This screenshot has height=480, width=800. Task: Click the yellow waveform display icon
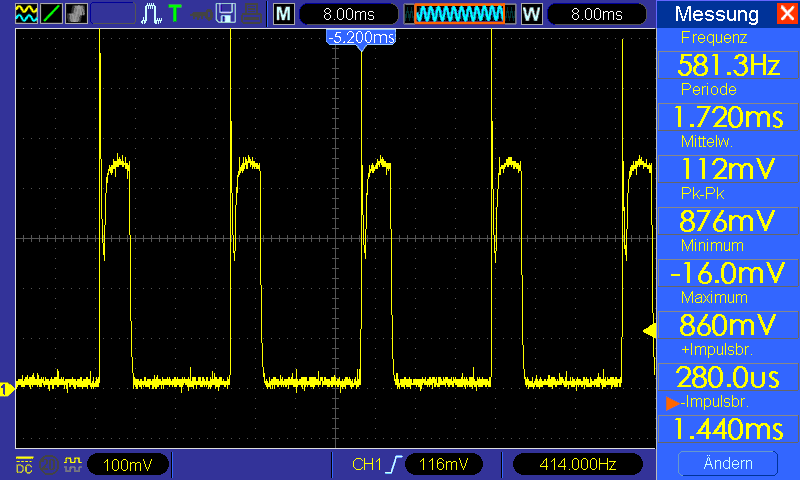point(26,14)
